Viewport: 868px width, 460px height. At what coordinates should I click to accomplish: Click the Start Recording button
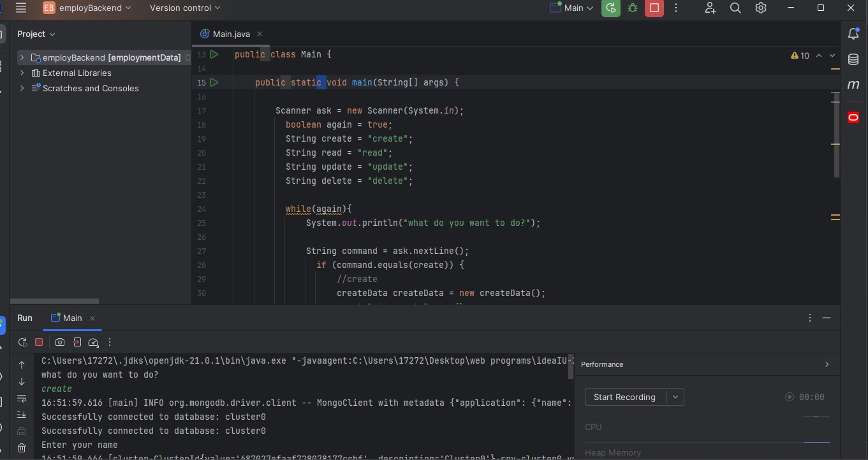click(624, 397)
